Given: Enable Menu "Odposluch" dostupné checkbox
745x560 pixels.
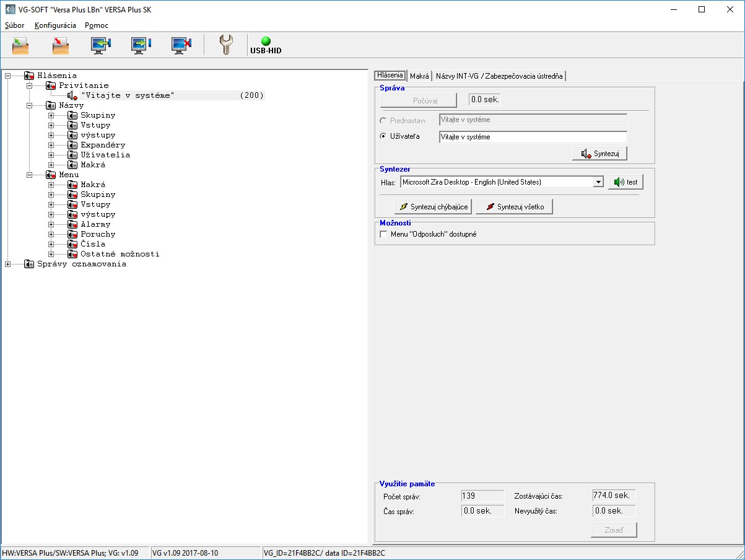Looking at the screenshot, I should pyautogui.click(x=383, y=235).
